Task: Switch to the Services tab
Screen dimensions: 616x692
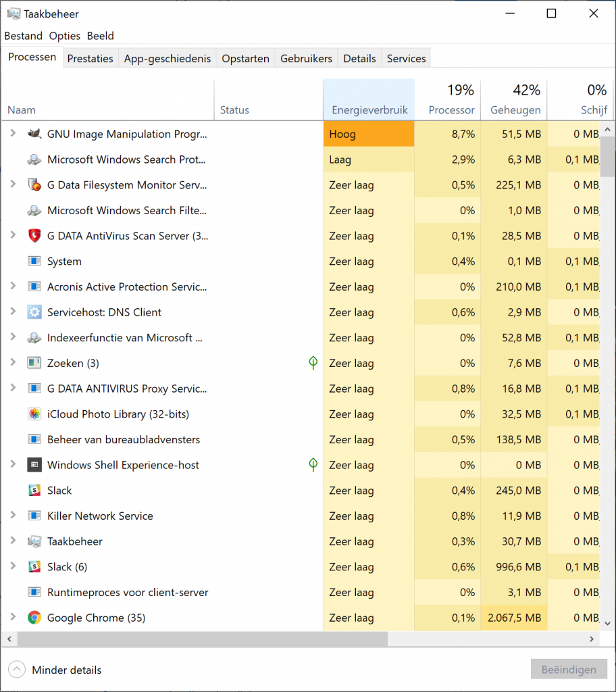Action: click(x=405, y=58)
